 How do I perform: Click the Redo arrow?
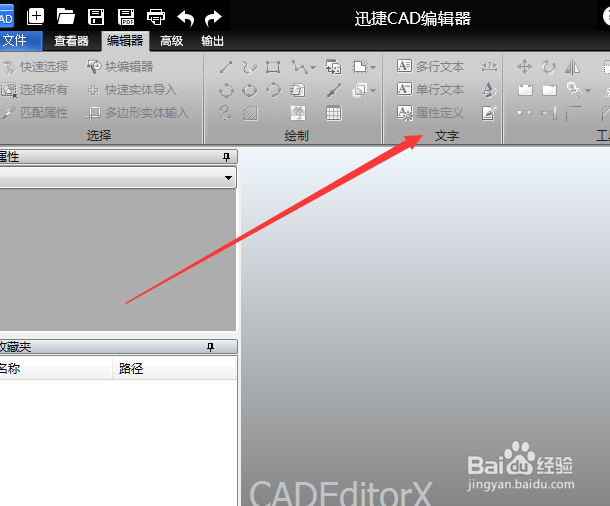coord(213,18)
